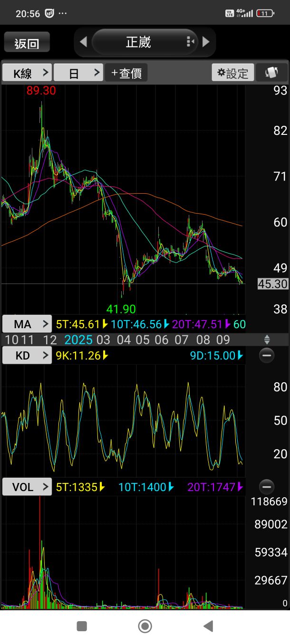This screenshot has height=644, width=290.
Task: Open 設定 settings
Action: (x=233, y=73)
